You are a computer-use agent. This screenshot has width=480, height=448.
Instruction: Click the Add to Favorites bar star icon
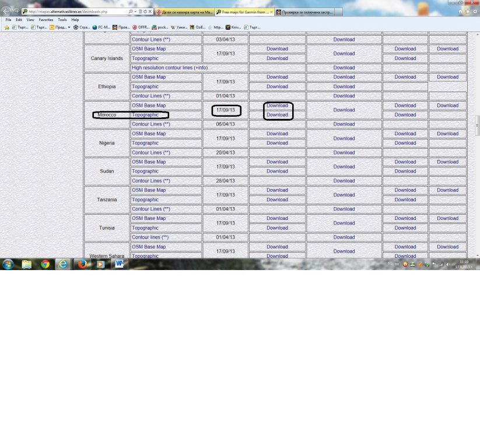click(7, 27)
